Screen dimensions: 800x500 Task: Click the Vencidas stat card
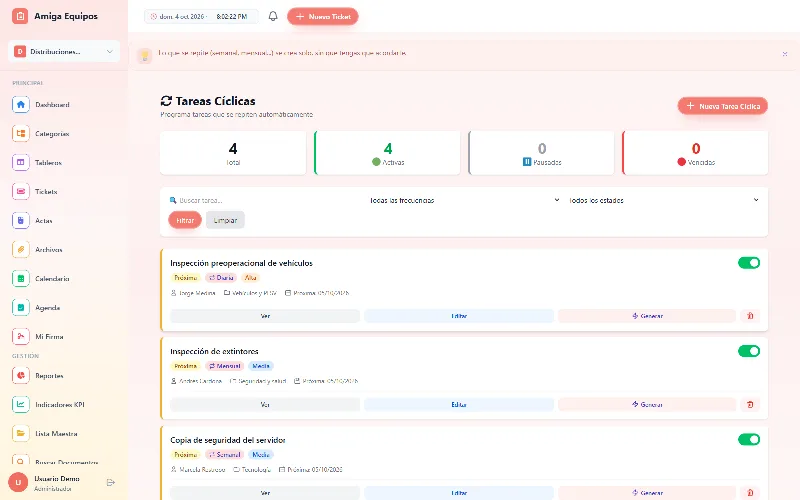(x=695, y=153)
